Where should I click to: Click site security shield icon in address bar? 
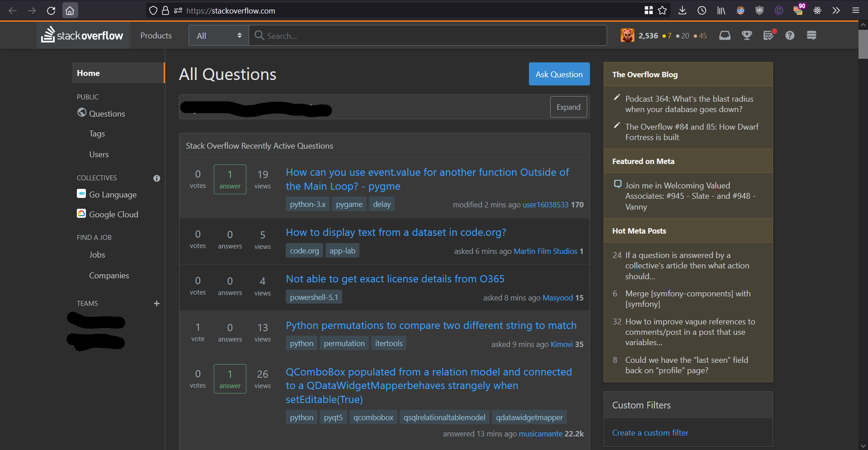coord(153,10)
